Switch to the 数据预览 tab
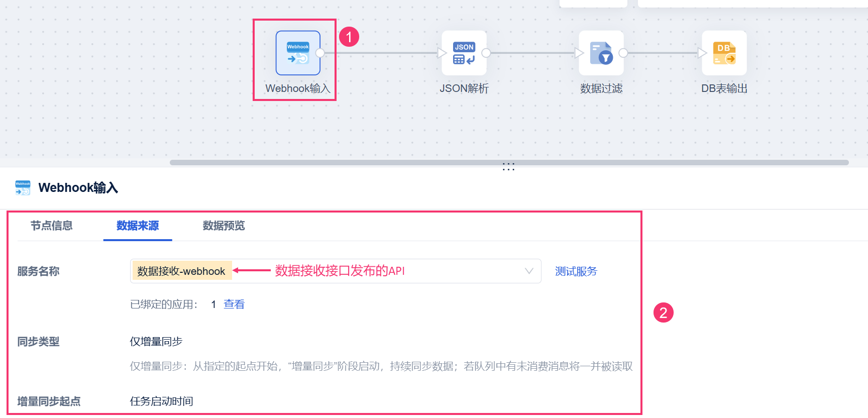This screenshot has width=868, height=418. [x=224, y=226]
